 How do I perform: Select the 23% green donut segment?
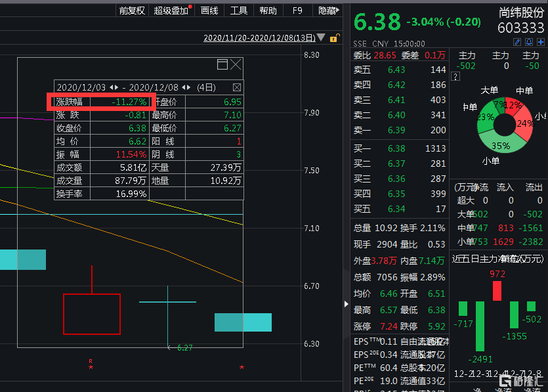click(x=485, y=117)
